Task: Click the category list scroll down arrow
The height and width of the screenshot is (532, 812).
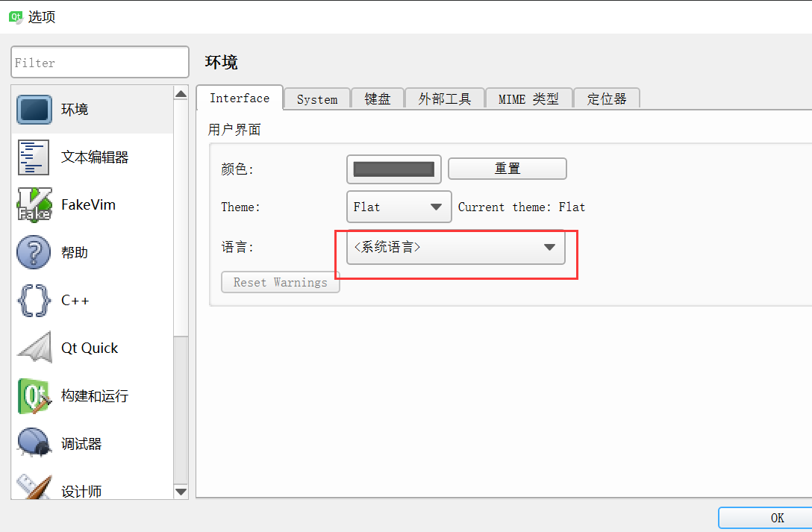Action: click(x=181, y=491)
